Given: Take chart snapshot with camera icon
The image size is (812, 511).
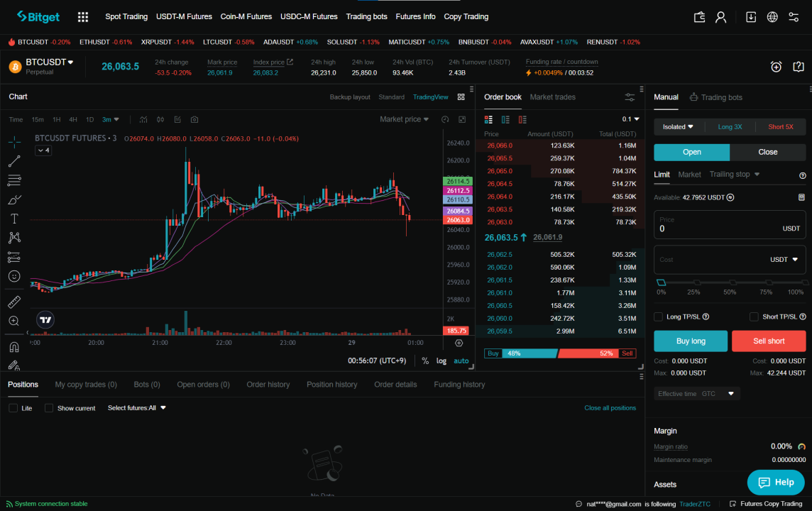Looking at the screenshot, I should click(194, 120).
